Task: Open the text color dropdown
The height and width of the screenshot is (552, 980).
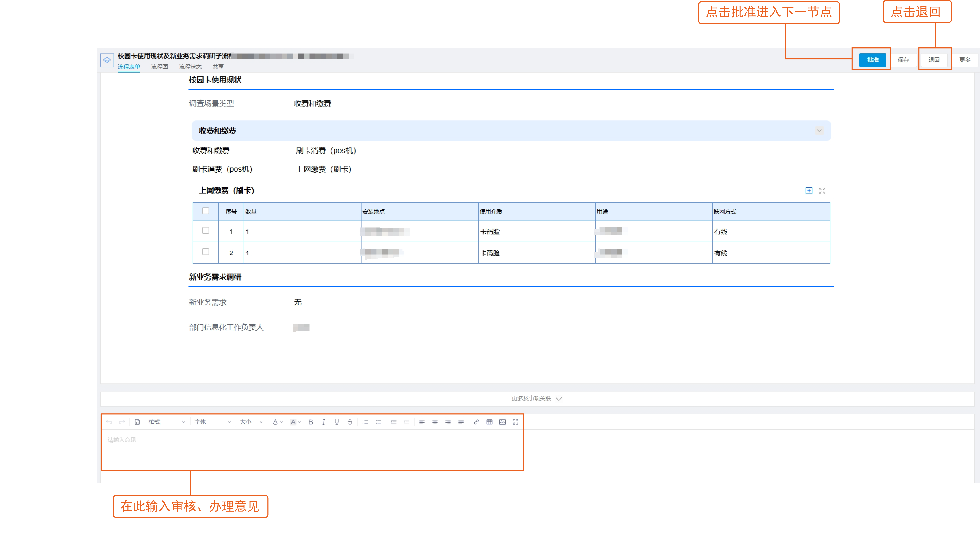Action: [x=278, y=422]
